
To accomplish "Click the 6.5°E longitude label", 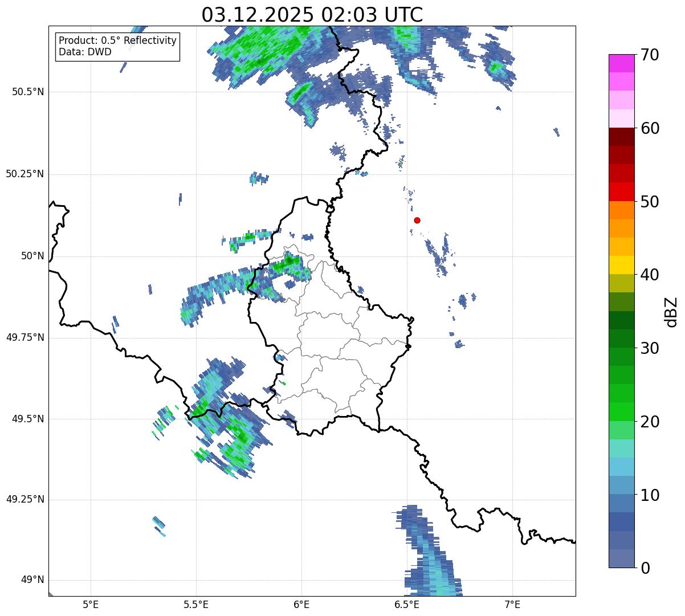I will (x=407, y=604).
